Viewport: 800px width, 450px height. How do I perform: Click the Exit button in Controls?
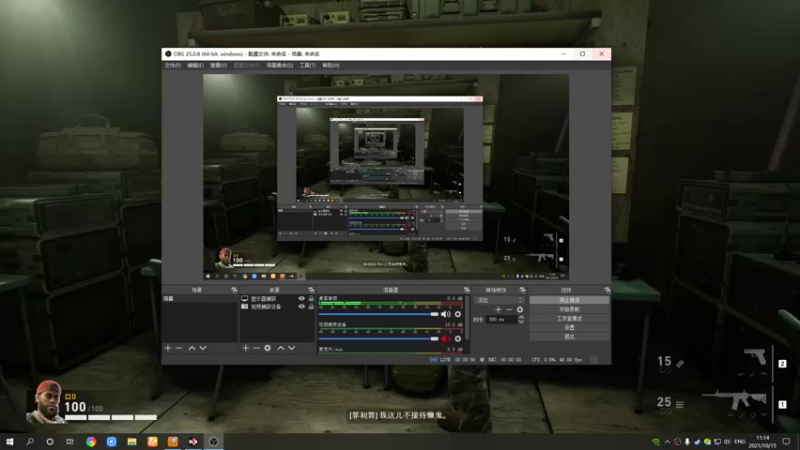pyautogui.click(x=569, y=337)
